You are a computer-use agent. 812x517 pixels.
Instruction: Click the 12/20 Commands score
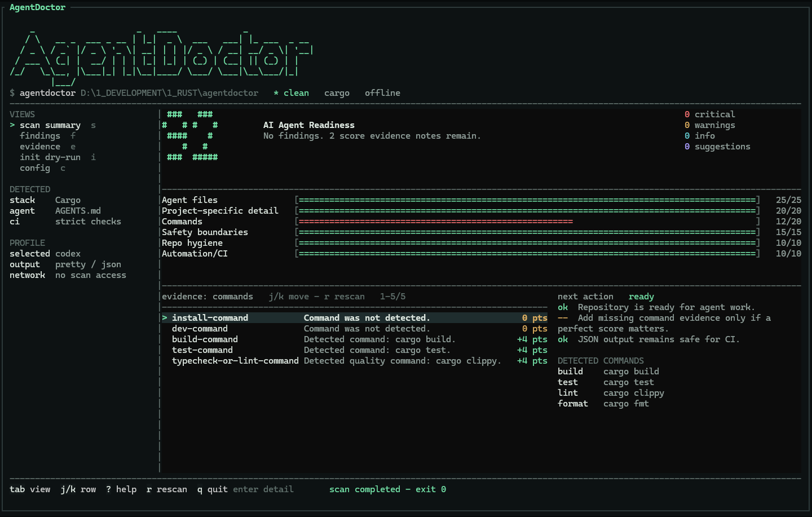tap(788, 222)
